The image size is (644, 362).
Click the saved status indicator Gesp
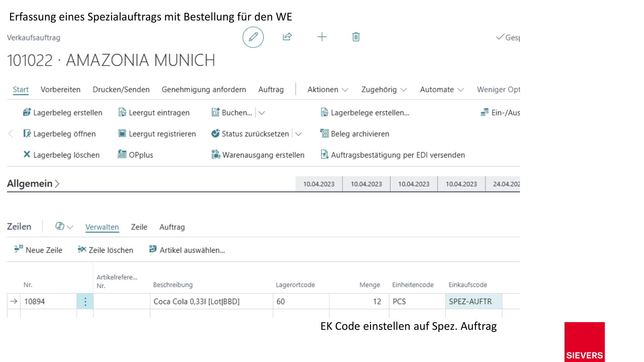pos(508,38)
